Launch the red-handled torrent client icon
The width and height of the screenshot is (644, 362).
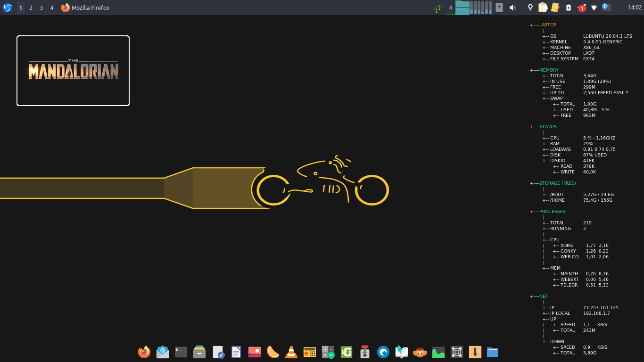click(x=365, y=352)
